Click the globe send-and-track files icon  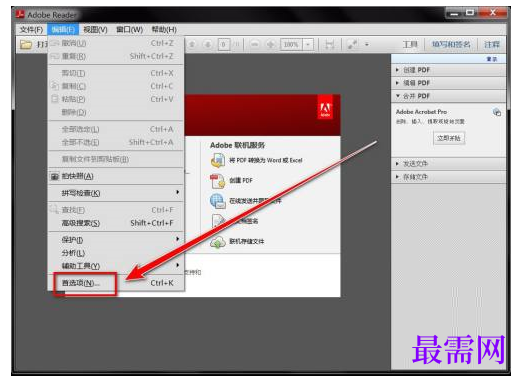(218, 201)
